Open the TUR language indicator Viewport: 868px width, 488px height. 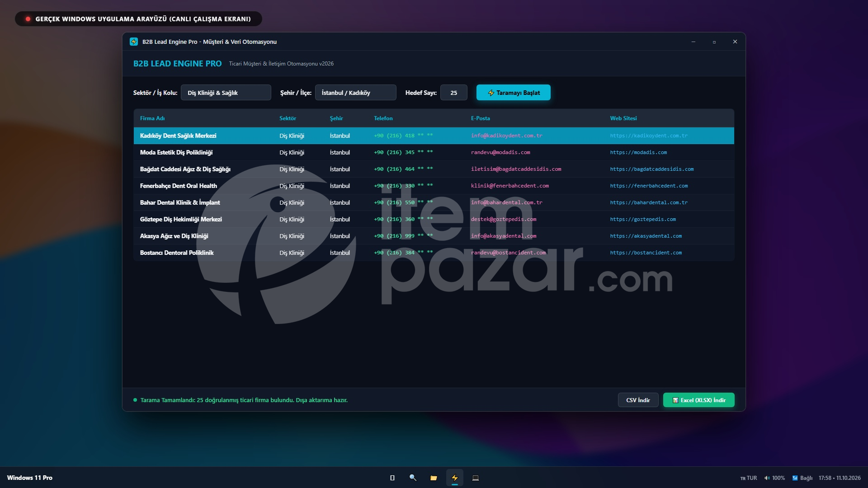pyautogui.click(x=749, y=478)
